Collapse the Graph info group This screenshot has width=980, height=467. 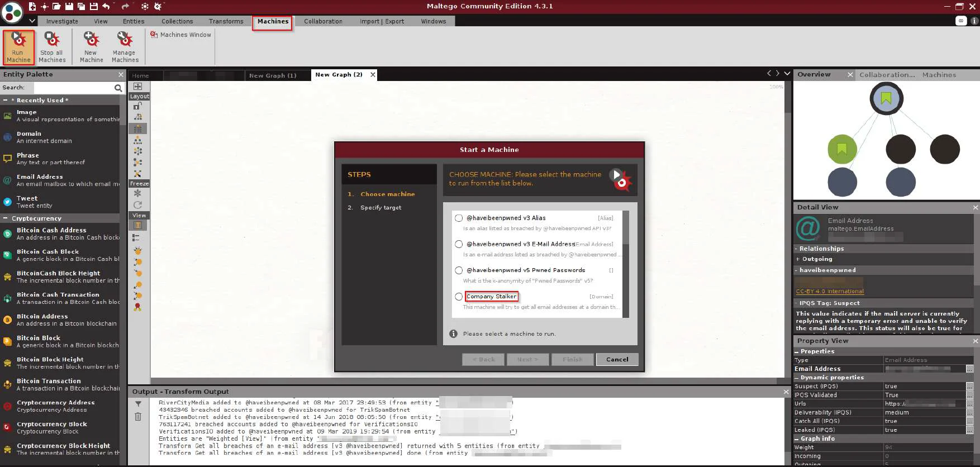pos(797,439)
